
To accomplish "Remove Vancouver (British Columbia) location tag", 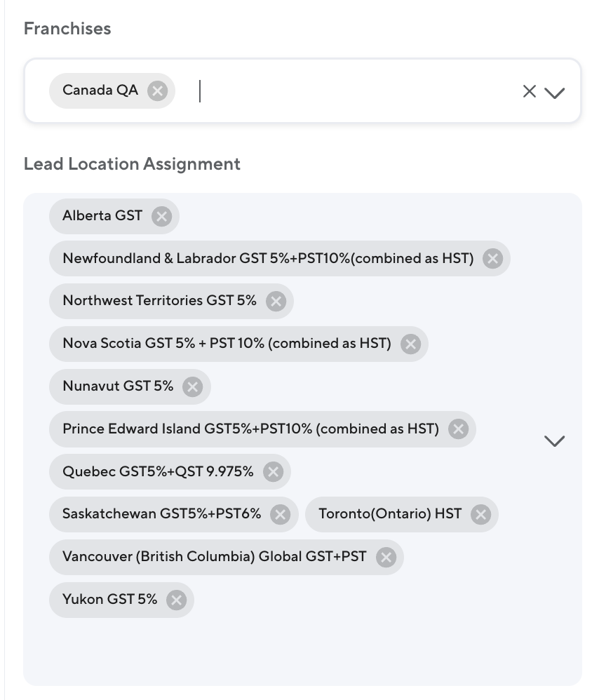I will [386, 558].
